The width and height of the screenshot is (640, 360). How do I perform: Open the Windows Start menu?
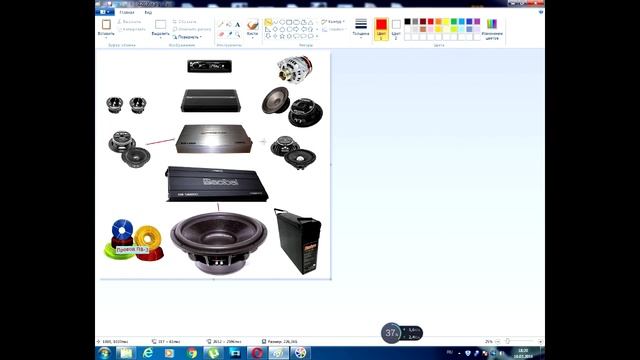pos(104,353)
